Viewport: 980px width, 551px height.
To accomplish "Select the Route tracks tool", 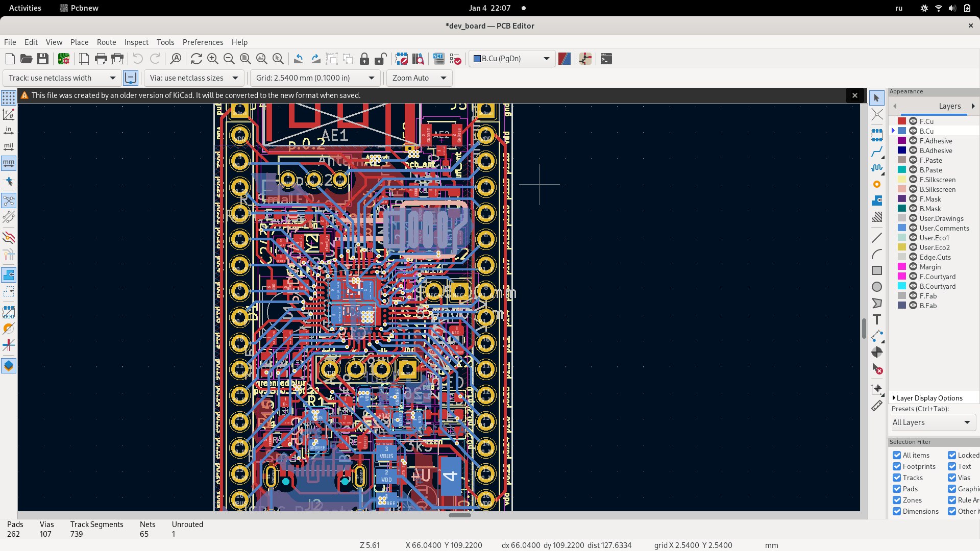I will point(877,152).
